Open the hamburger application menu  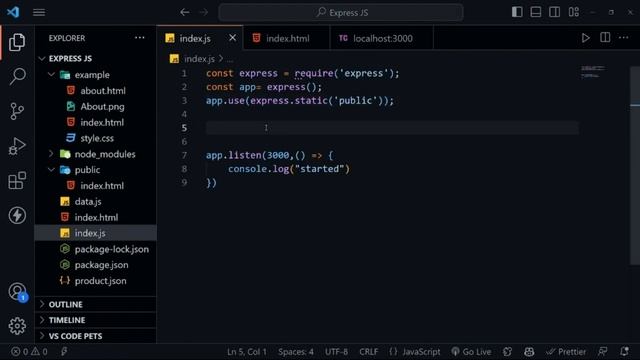point(39,13)
